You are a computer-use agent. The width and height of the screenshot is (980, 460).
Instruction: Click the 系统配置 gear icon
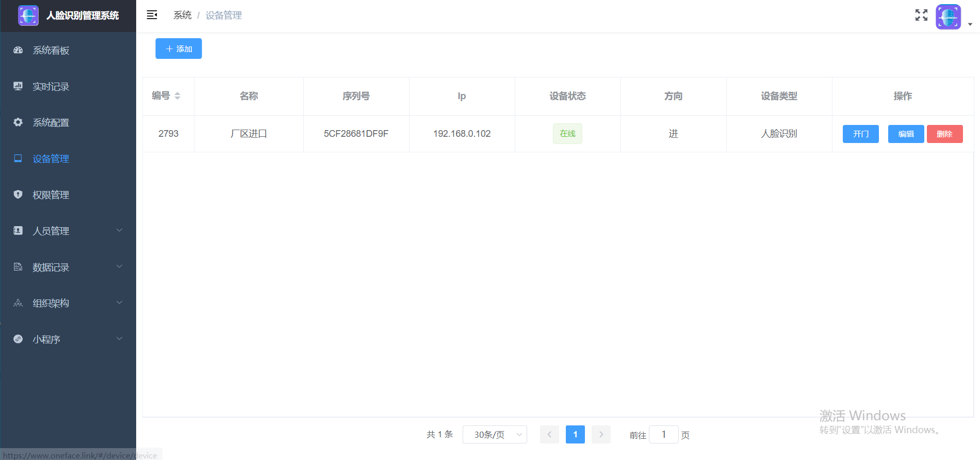pos(18,122)
